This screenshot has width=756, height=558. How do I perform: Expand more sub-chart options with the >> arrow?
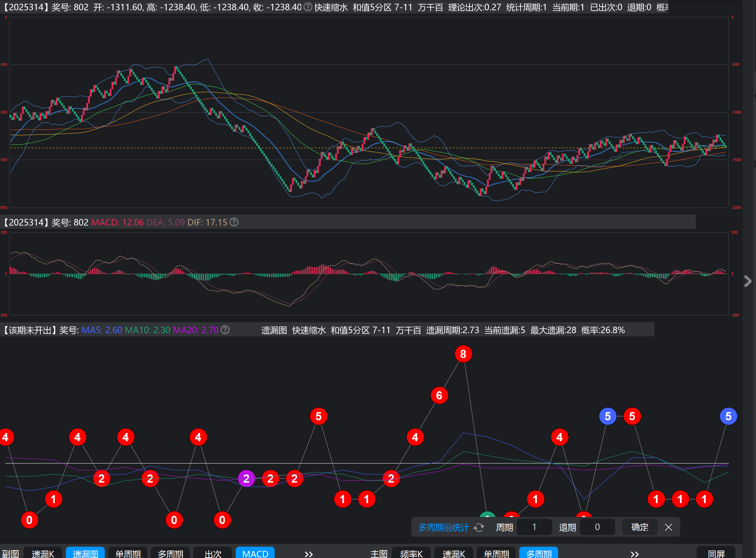(x=309, y=554)
